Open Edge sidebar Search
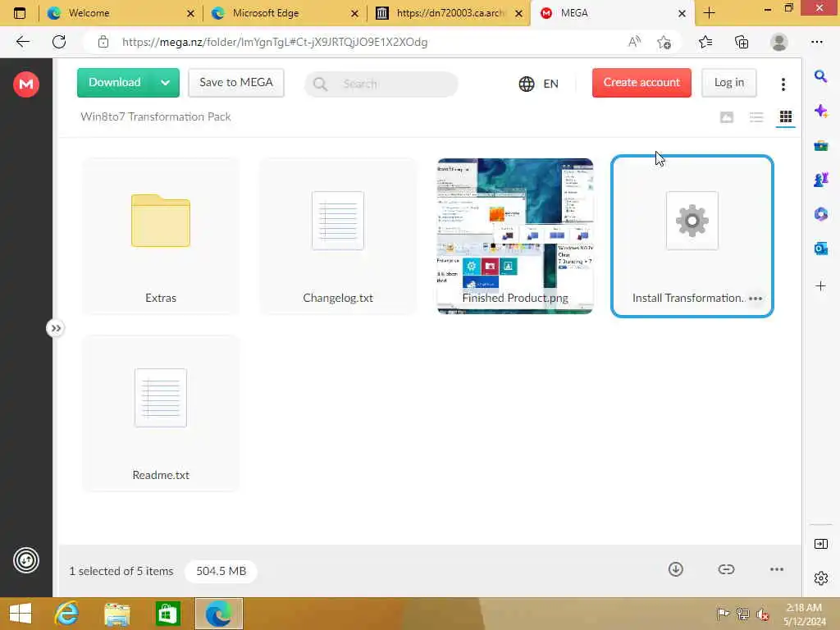The height and width of the screenshot is (630, 840). pyautogui.click(x=820, y=76)
